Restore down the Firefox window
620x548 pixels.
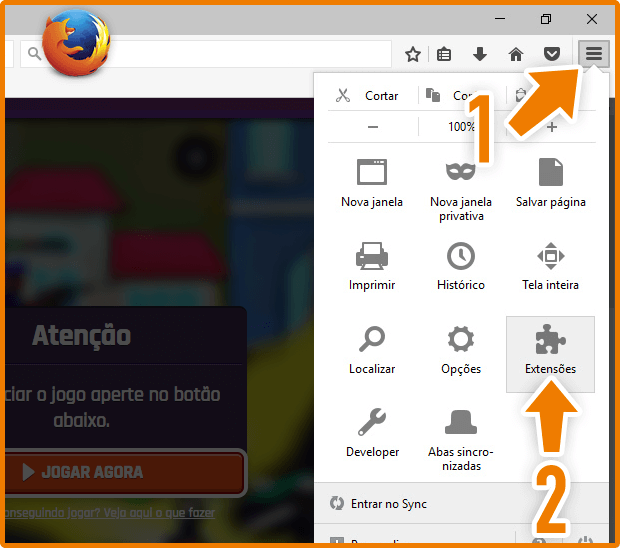(x=546, y=19)
